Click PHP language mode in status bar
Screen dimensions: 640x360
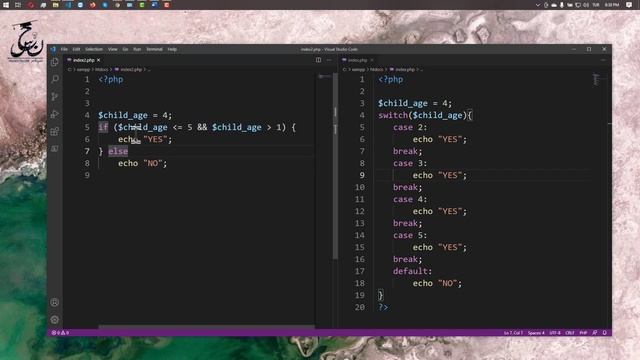[x=583, y=333]
